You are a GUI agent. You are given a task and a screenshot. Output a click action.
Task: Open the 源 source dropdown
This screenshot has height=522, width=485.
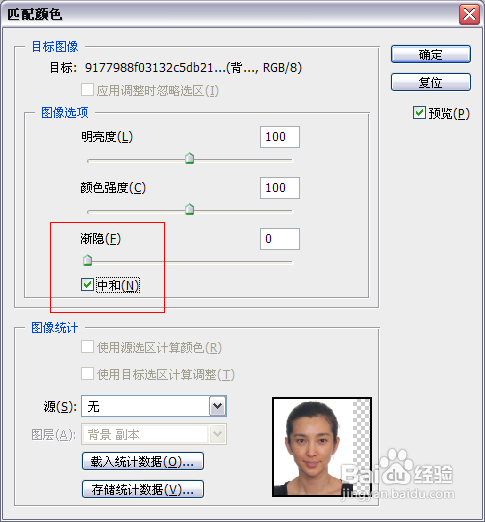pyautogui.click(x=154, y=406)
